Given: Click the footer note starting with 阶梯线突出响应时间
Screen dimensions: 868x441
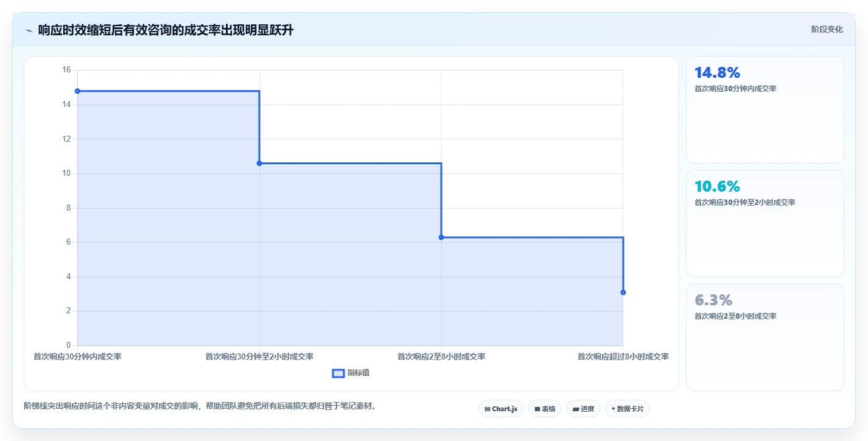Looking at the screenshot, I should coord(200,406).
